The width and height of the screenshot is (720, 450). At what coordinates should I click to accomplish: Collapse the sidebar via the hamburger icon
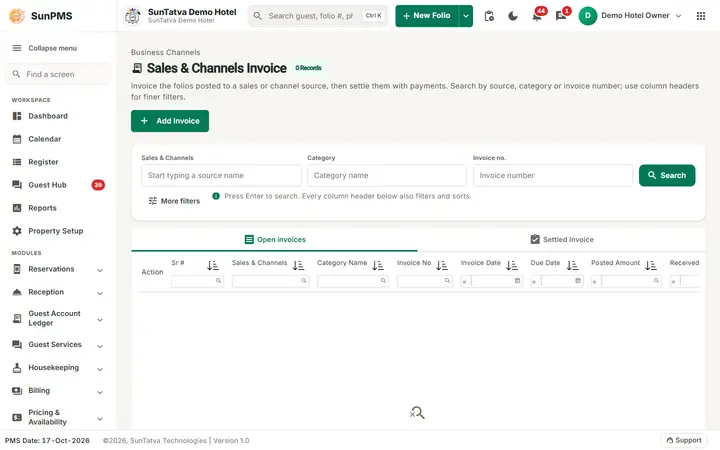point(17,48)
